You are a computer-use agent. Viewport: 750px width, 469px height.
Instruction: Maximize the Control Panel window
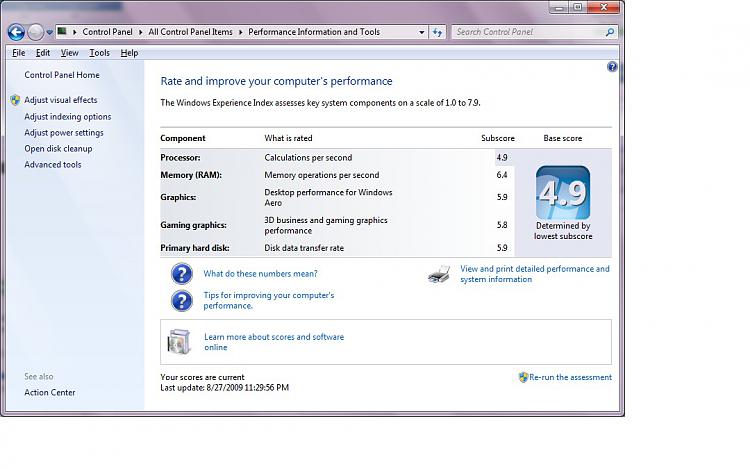[x=578, y=7]
